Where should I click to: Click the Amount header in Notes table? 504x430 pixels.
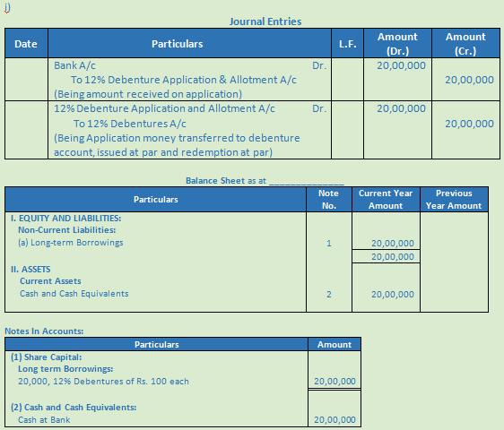(x=335, y=345)
